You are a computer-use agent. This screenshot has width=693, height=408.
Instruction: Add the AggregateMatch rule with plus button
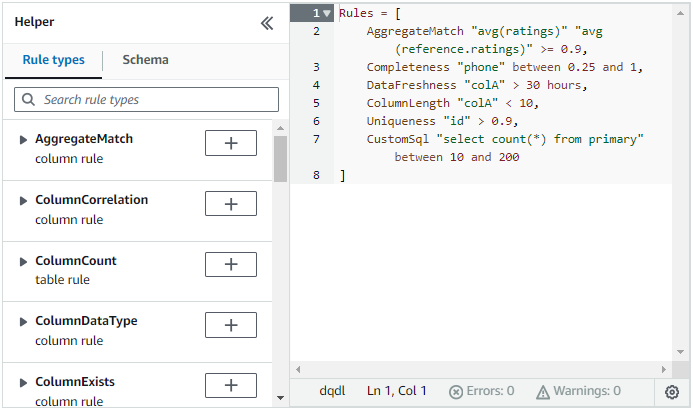(x=230, y=143)
